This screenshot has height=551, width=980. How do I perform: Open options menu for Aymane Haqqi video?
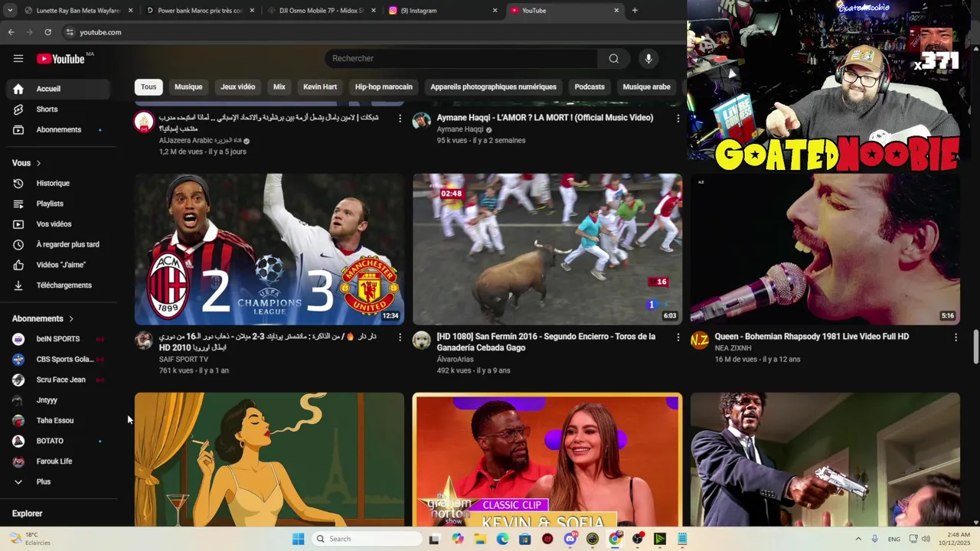(678, 118)
